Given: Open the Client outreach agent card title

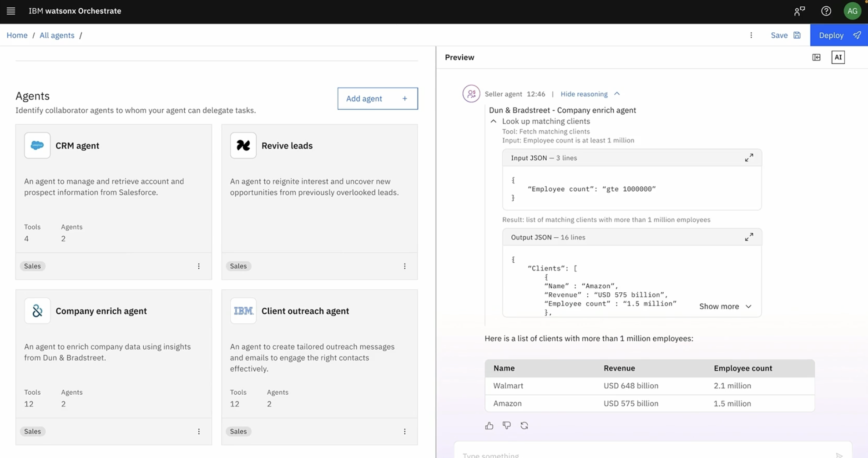Looking at the screenshot, I should pyautogui.click(x=305, y=311).
